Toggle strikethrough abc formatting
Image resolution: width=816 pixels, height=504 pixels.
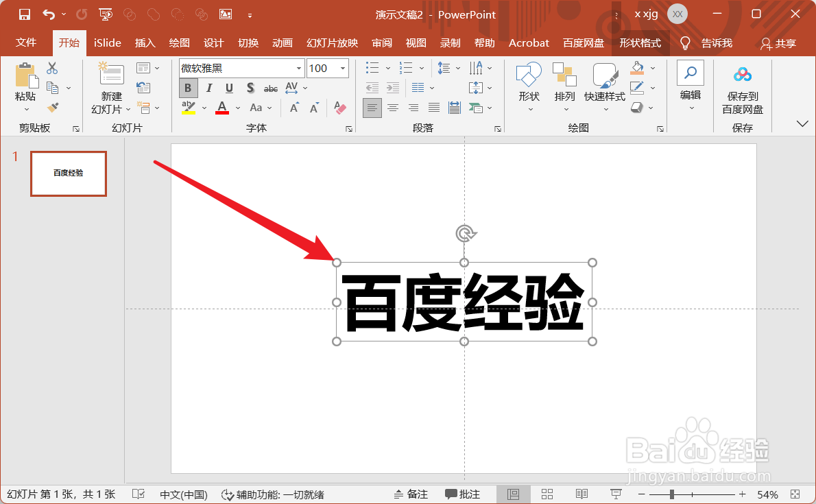click(x=271, y=88)
